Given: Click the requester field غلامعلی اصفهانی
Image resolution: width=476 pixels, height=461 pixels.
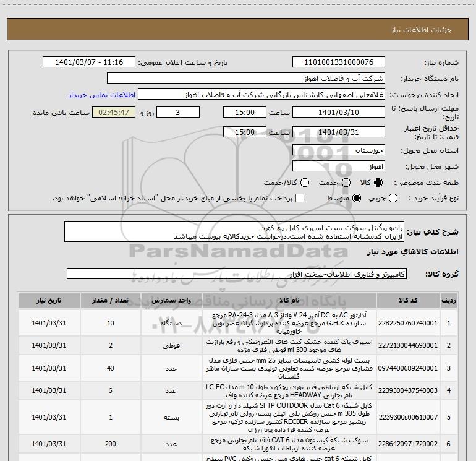Looking at the screenshot, I should (x=261, y=95).
